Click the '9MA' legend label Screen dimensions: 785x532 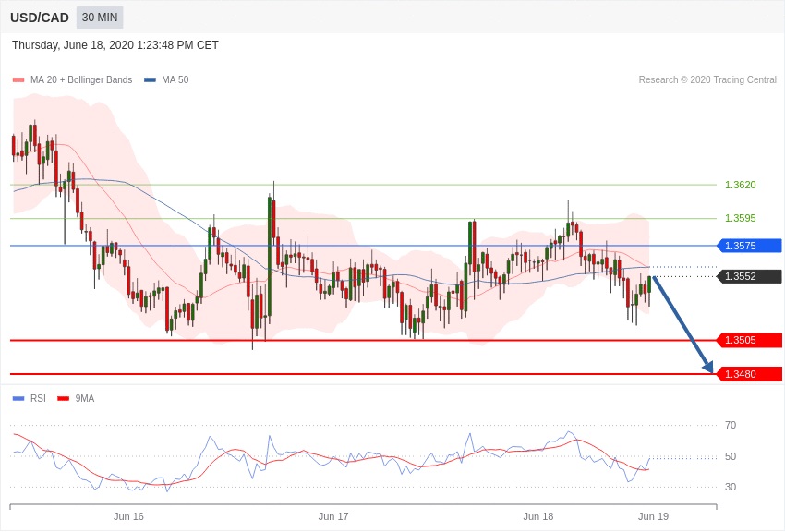pyautogui.click(x=85, y=398)
